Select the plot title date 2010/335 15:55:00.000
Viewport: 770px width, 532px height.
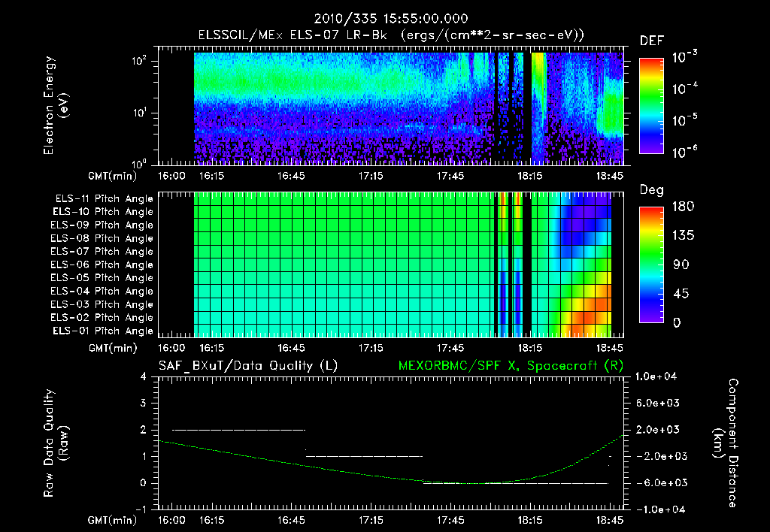391,19
